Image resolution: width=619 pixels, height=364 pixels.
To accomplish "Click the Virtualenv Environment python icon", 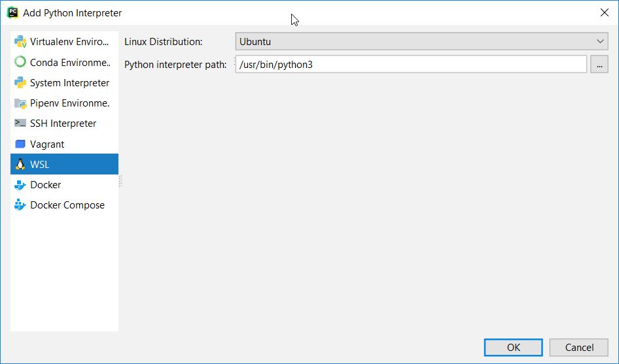I will (x=20, y=42).
